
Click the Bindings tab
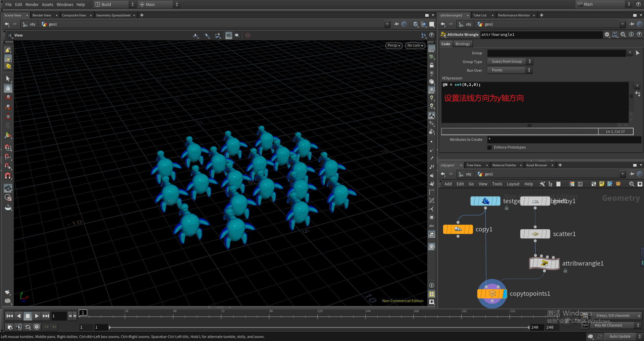(463, 44)
